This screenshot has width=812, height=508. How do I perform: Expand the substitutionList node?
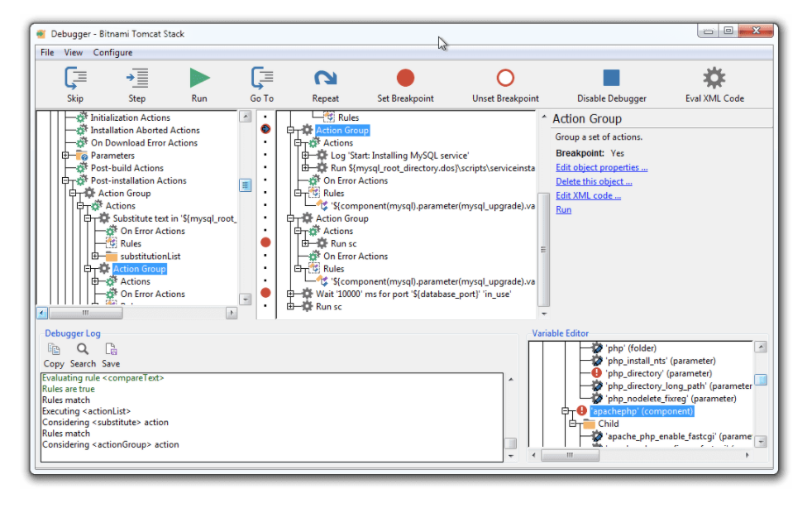click(95, 256)
